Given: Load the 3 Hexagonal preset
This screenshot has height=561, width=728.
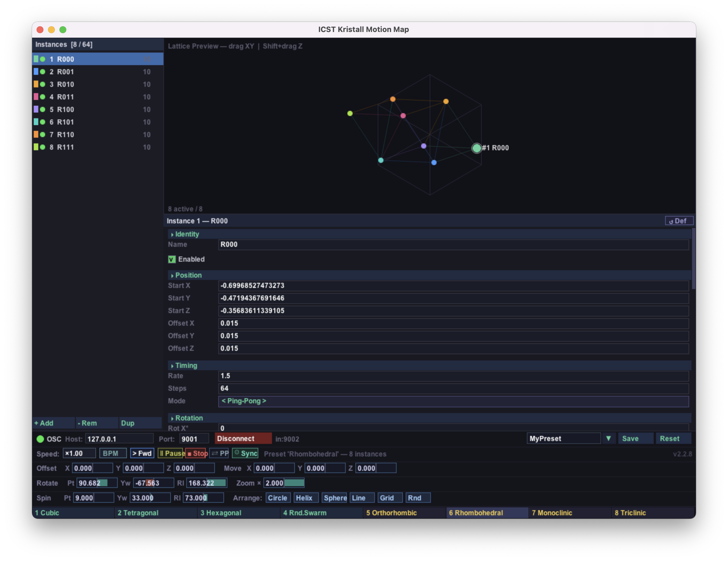Looking at the screenshot, I should 239,513.
